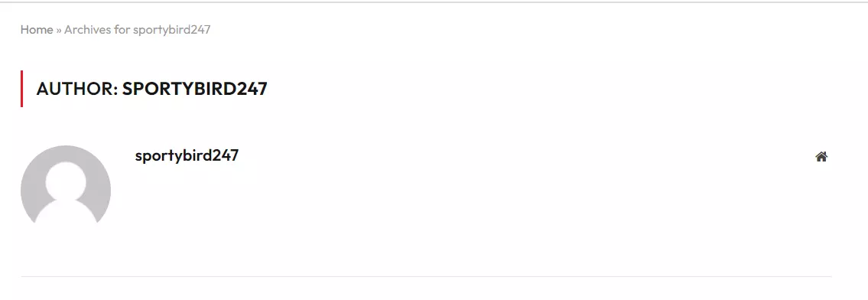Click the gray border line atop page
This screenshot has height=300, width=868.
pyautogui.click(x=434, y=2)
